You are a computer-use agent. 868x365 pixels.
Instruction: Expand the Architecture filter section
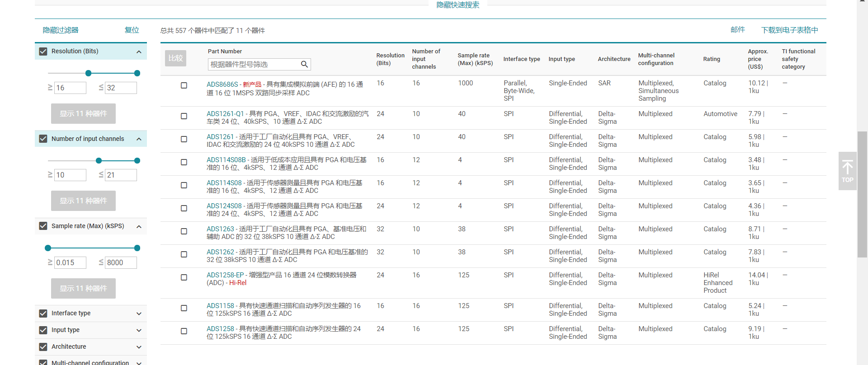pyautogui.click(x=139, y=347)
